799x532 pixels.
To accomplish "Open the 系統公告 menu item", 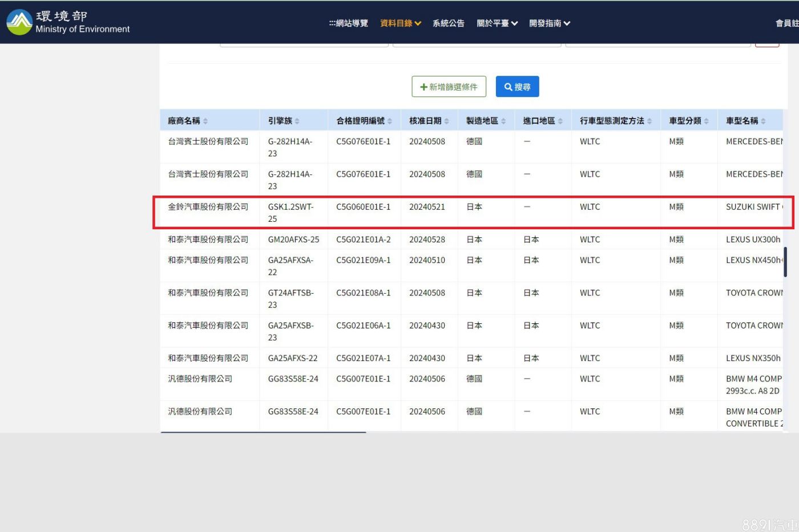I will tap(448, 23).
